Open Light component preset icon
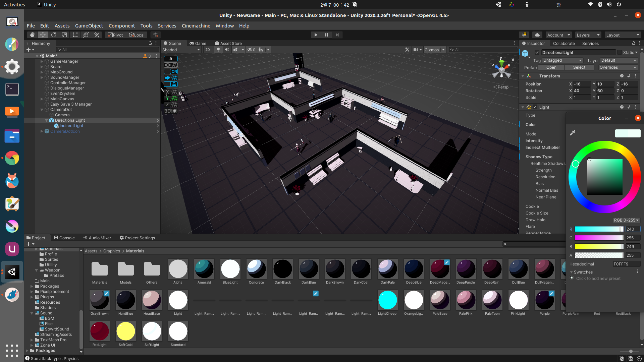 click(x=629, y=107)
